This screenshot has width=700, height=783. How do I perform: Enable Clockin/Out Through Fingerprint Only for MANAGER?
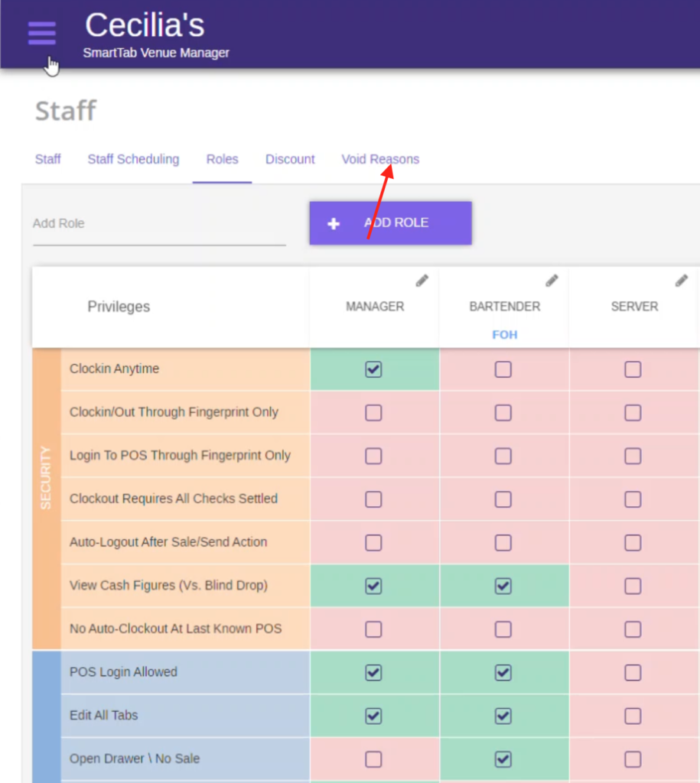(x=373, y=412)
